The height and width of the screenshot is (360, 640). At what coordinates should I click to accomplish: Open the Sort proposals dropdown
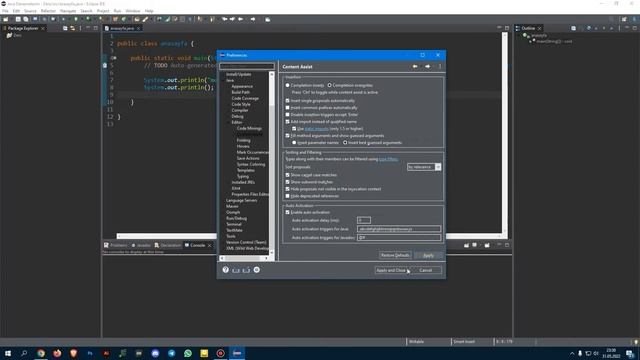[x=424, y=167]
